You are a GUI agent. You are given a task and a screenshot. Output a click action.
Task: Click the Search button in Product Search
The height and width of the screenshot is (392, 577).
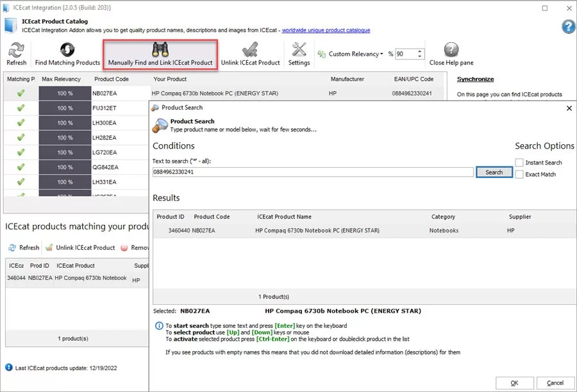point(494,172)
